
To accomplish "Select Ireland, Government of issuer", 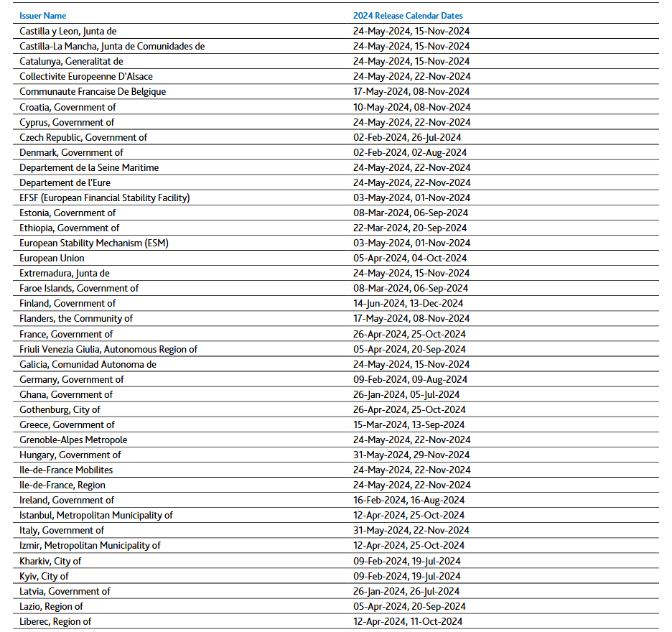I will pyautogui.click(x=67, y=500).
